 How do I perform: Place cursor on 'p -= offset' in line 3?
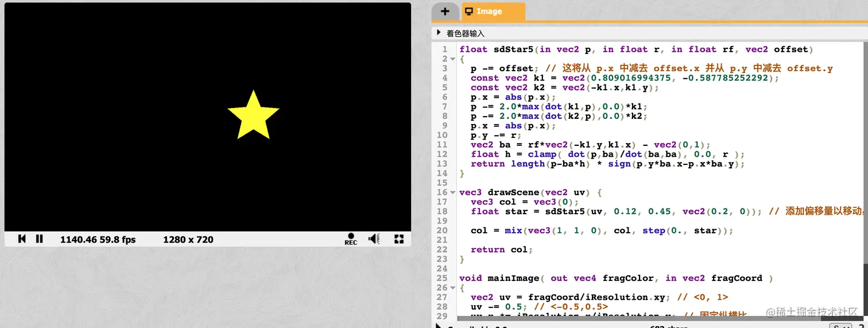pos(502,68)
